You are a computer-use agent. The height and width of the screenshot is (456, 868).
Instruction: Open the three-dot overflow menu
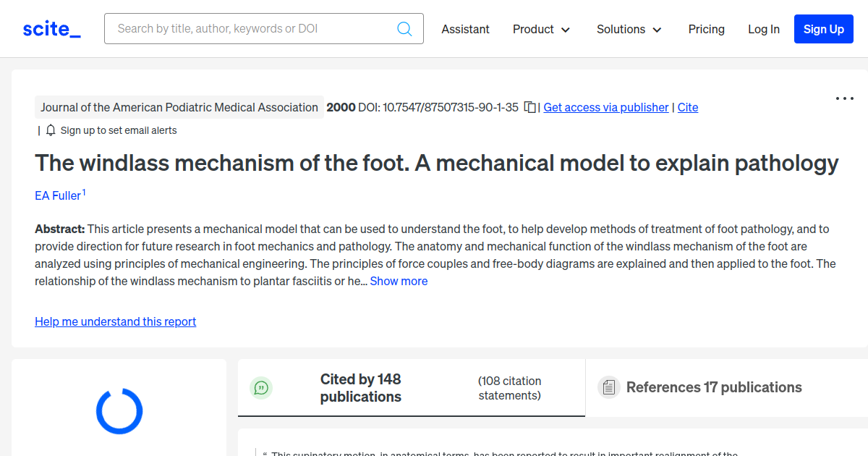tap(844, 98)
